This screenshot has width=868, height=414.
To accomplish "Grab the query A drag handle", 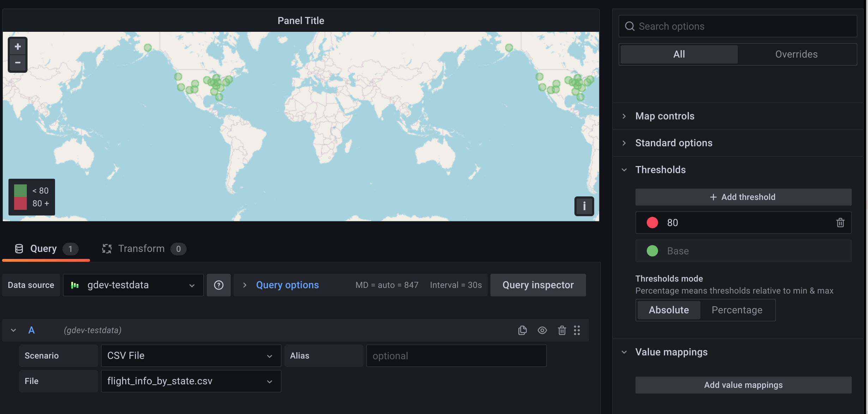I will [x=577, y=330].
